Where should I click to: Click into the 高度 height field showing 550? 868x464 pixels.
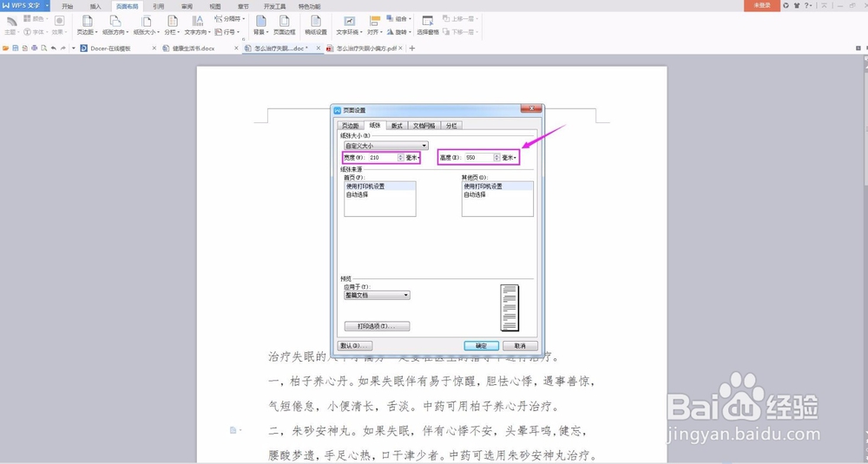pyautogui.click(x=479, y=158)
